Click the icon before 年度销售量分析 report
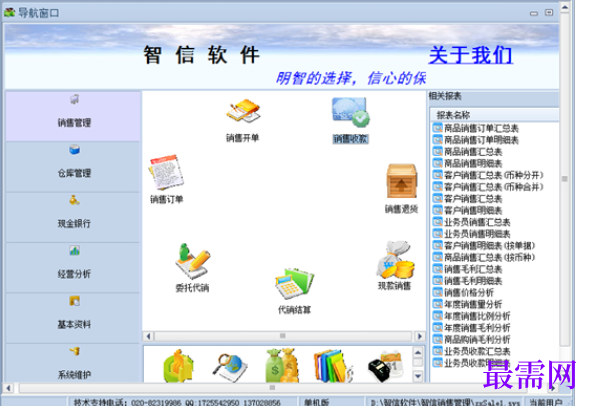 [x=438, y=304]
